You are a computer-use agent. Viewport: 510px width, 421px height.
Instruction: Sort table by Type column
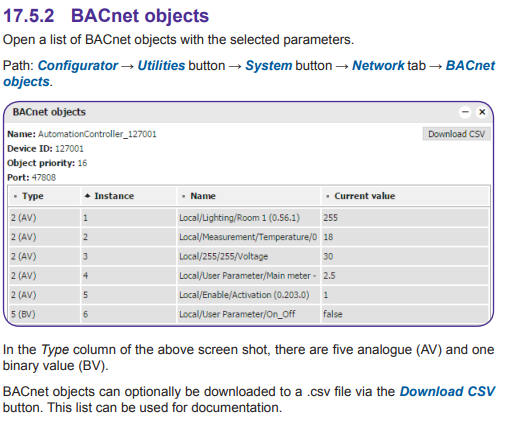(x=44, y=196)
